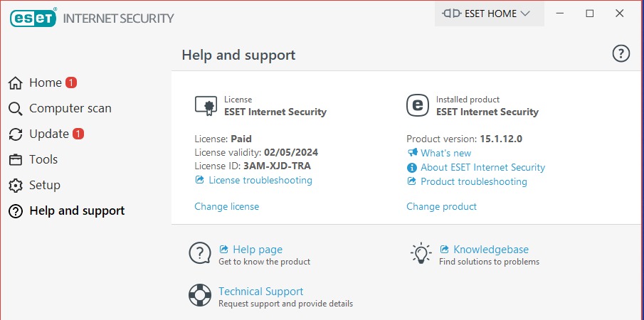
Task: Click the Home house icon
Action: [16, 83]
